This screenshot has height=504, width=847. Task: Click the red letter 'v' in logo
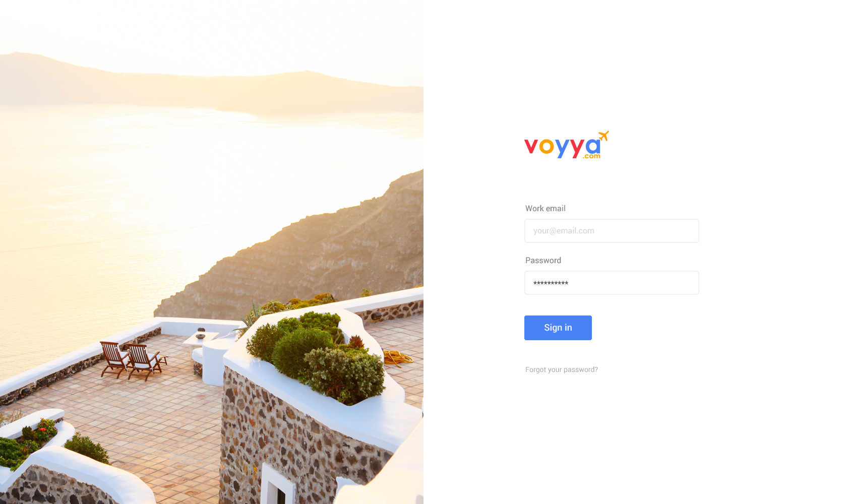point(531,147)
